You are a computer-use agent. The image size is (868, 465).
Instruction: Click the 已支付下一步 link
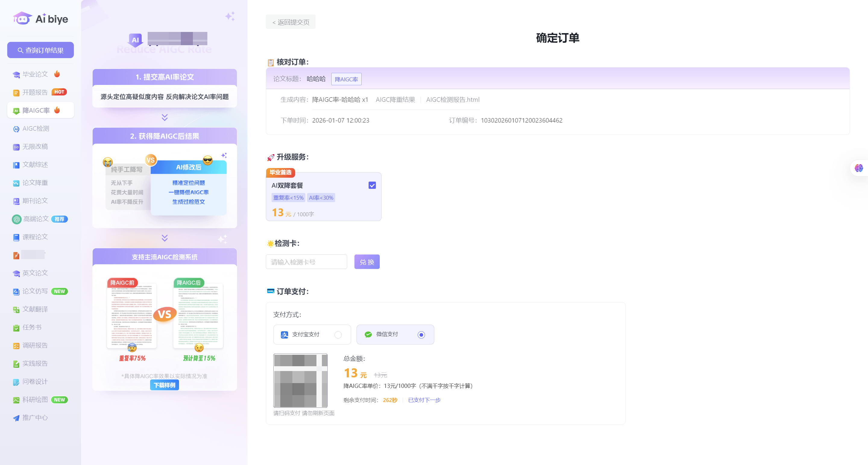tap(424, 400)
